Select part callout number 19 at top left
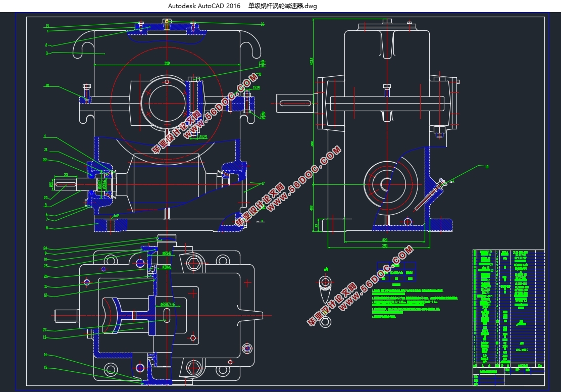Screen dimensions: 561x392 (46, 26)
